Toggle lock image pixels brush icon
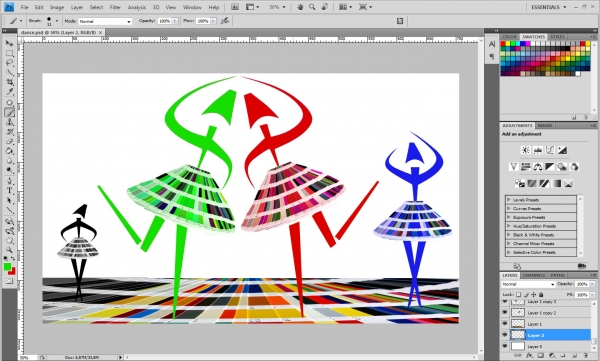The image size is (600, 361). [526, 294]
